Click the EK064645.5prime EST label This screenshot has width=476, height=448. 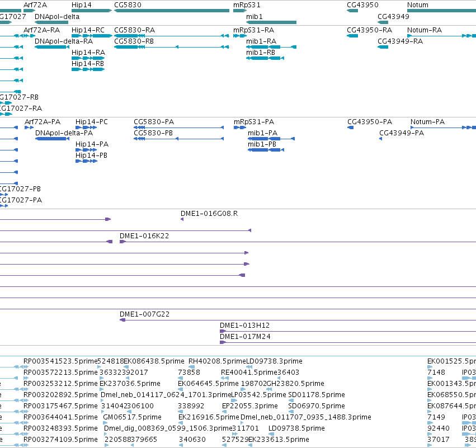pos(208,384)
